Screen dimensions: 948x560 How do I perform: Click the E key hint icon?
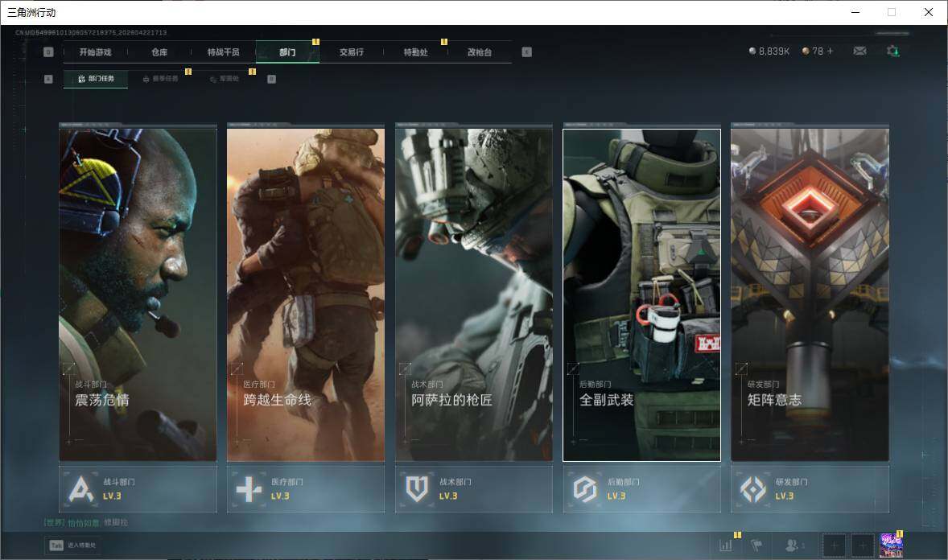pyautogui.click(x=526, y=52)
